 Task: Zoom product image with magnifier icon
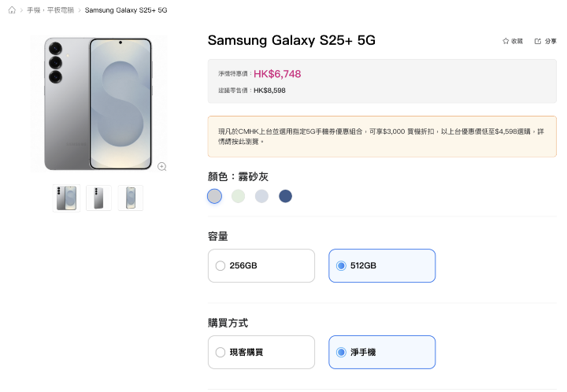(x=162, y=166)
